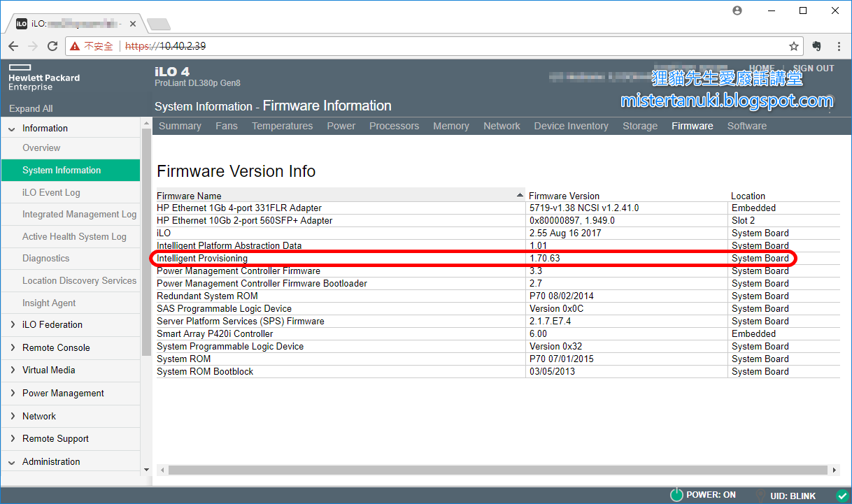Switch to the Fans tab
This screenshot has height=504, width=852.
[227, 126]
